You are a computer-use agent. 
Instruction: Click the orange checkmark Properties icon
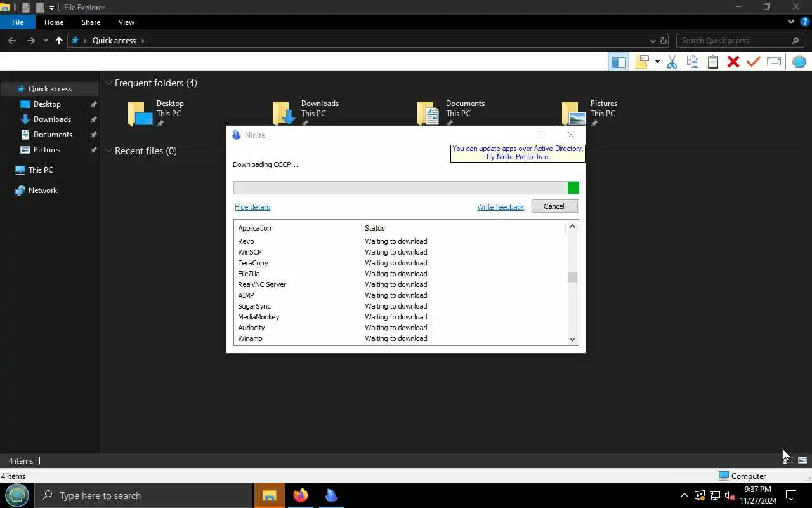point(754,62)
